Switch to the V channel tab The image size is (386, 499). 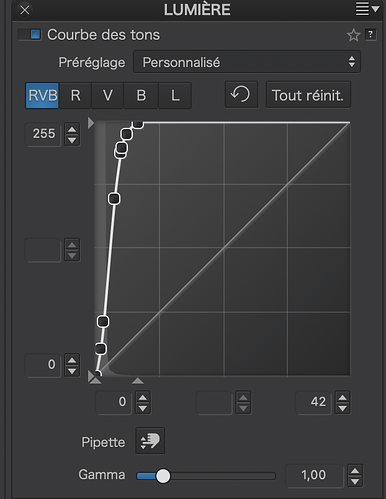click(108, 96)
